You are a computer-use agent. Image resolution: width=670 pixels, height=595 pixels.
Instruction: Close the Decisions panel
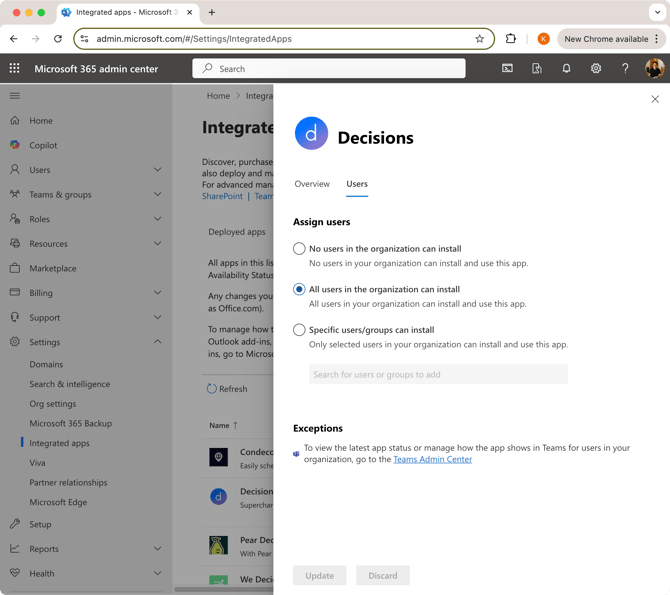(x=655, y=99)
